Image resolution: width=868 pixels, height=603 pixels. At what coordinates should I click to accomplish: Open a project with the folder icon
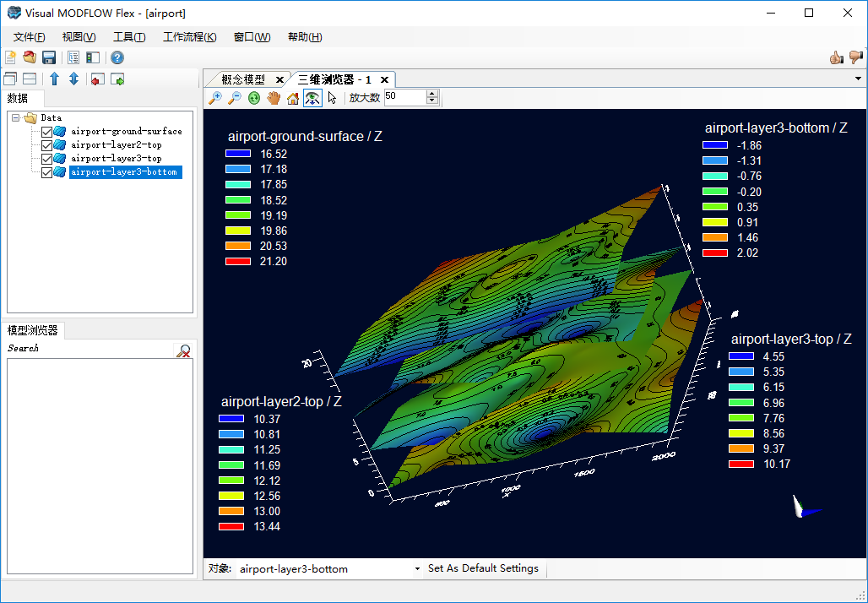coord(30,57)
